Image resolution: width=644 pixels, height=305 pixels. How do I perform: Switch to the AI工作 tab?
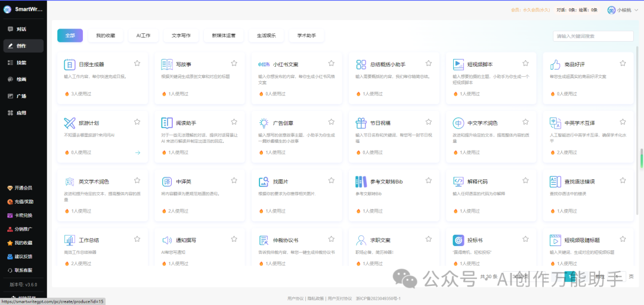click(x=143, y=36)
